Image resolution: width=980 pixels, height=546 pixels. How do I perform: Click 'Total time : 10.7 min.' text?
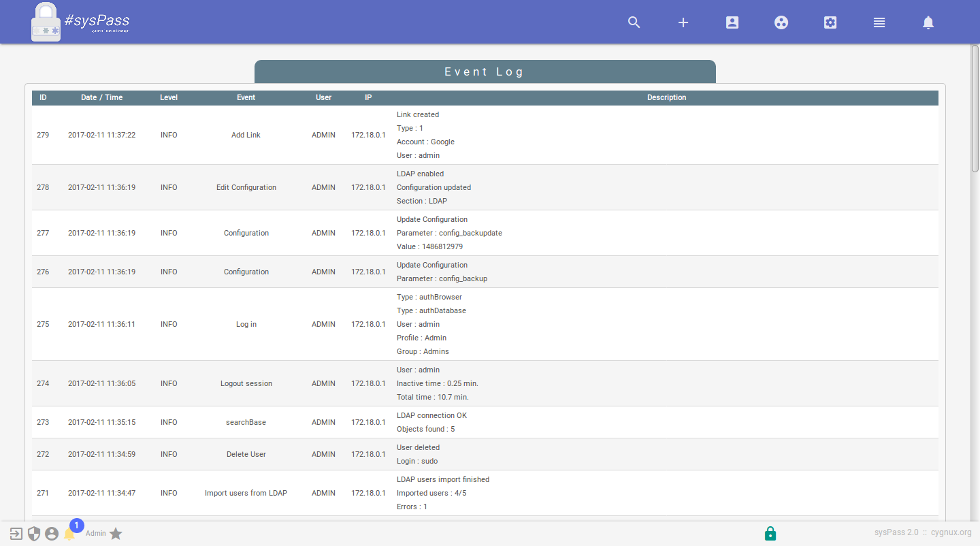coord(433,397)
